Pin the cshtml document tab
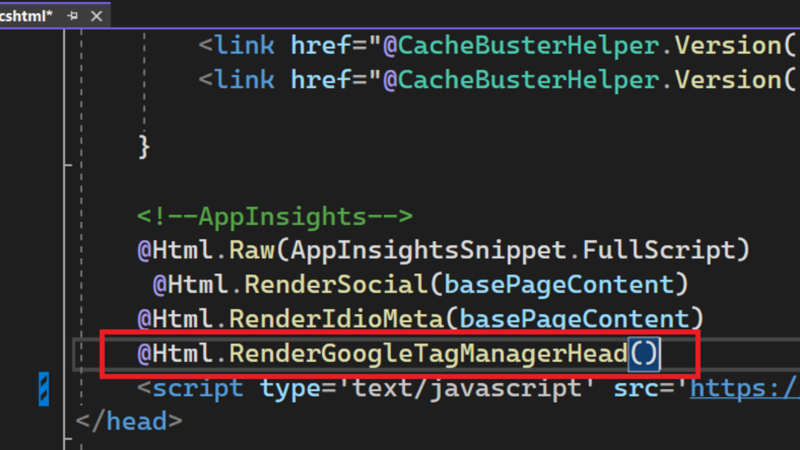 click(x=73, y=14)
